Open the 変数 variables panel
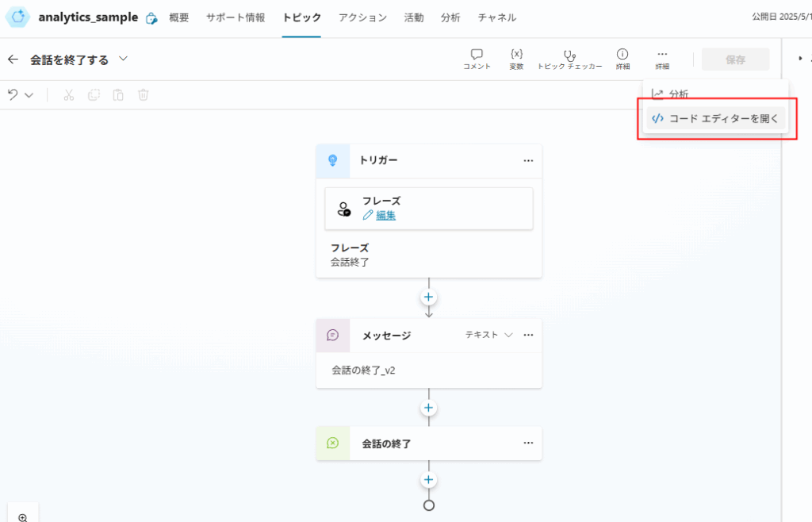Image resolution: width=812 pixels, height=522 pixels. 516,59
